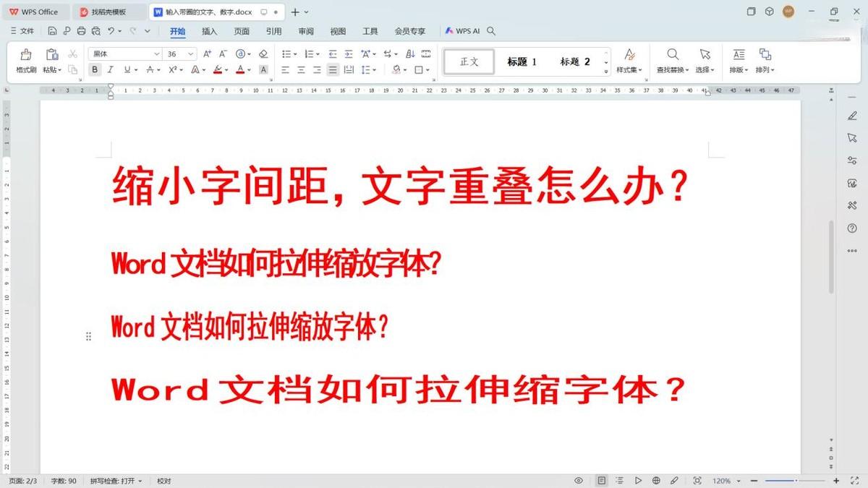This screenshot has width=868, height=488.
Task: Click the character border icon
Action: coord(263,69)
